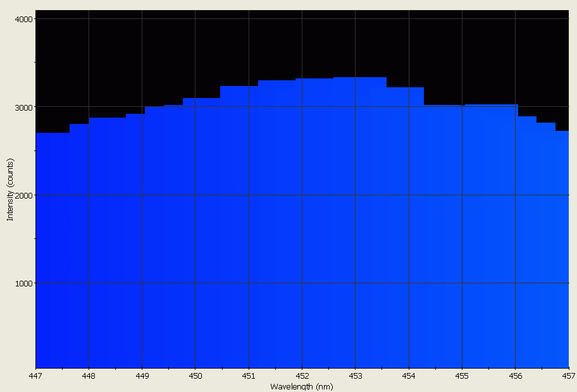Select the 449 x-axis tick label

(x=142, y=376)
